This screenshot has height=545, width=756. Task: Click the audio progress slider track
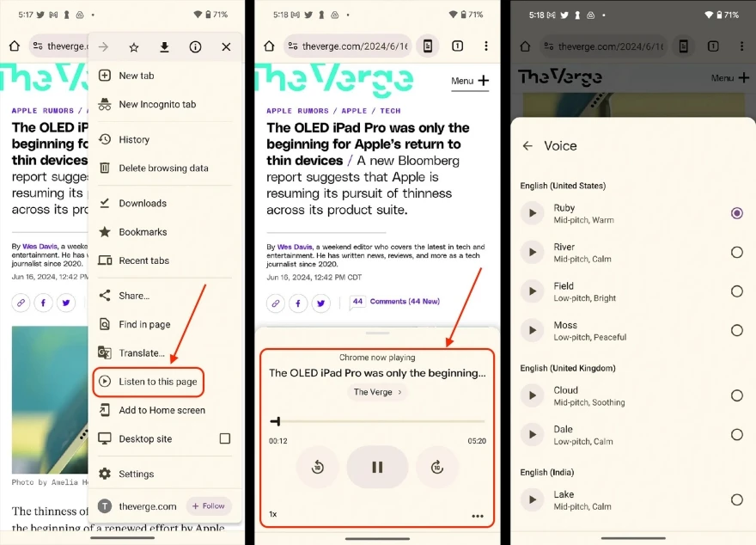pos(378,421)
